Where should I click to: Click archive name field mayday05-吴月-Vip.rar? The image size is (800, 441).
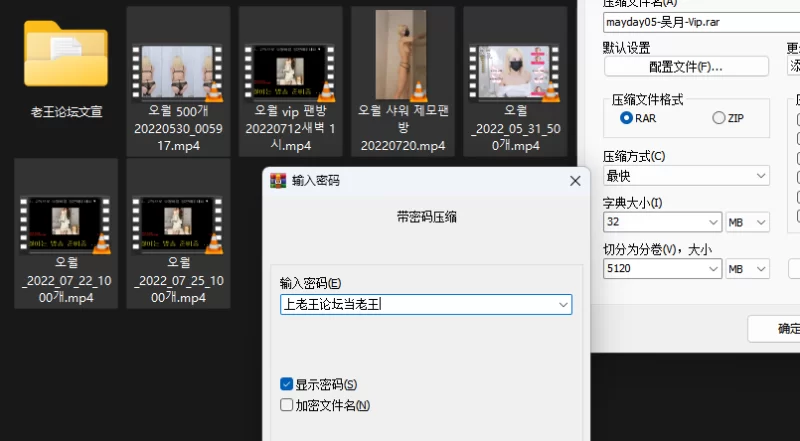(x=701, y=22)
